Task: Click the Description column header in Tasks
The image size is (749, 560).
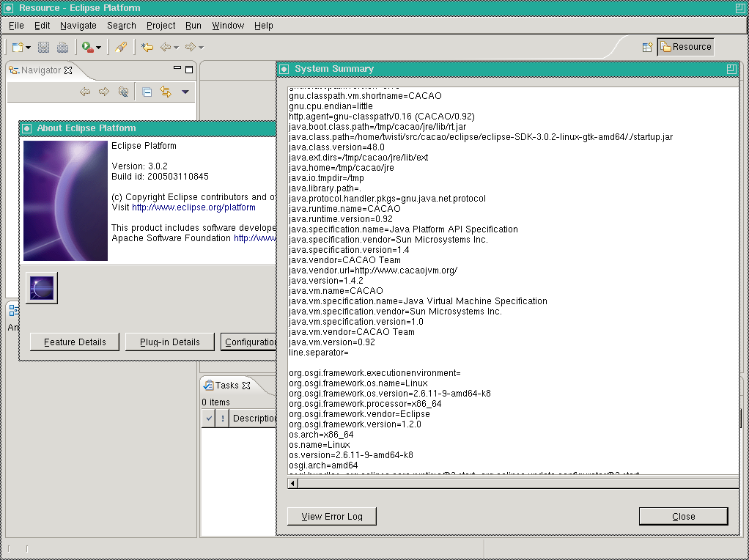Action: (253, 419)
